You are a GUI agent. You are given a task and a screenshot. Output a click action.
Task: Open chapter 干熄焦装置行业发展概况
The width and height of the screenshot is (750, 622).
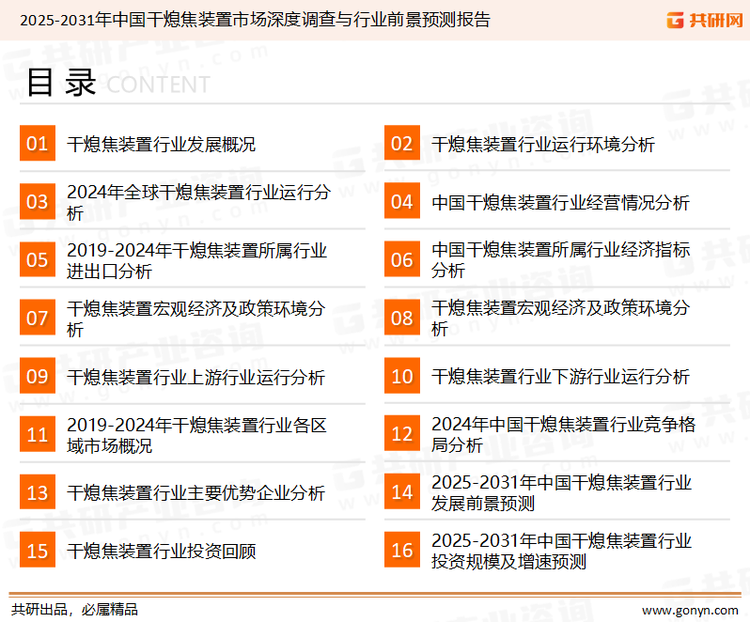(161, 144)
